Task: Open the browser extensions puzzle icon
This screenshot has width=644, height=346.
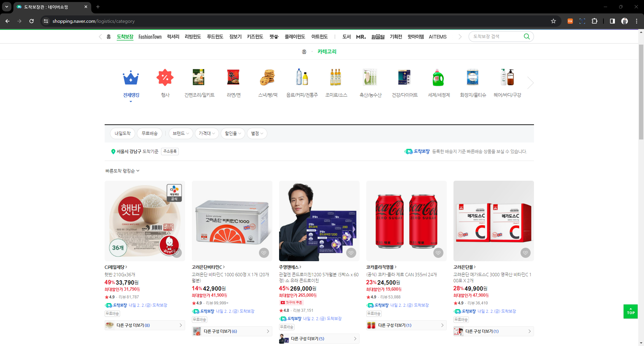Action: coord(594,21)
